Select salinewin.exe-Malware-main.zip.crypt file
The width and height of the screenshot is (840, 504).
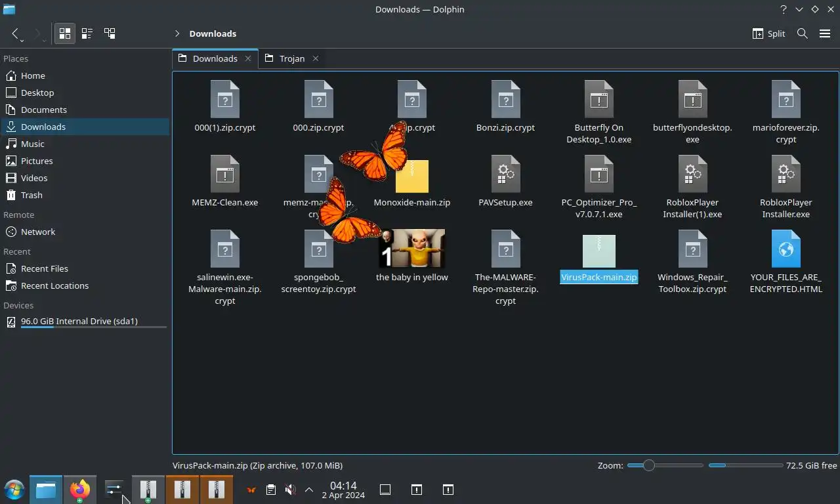[x=225, y=267]
